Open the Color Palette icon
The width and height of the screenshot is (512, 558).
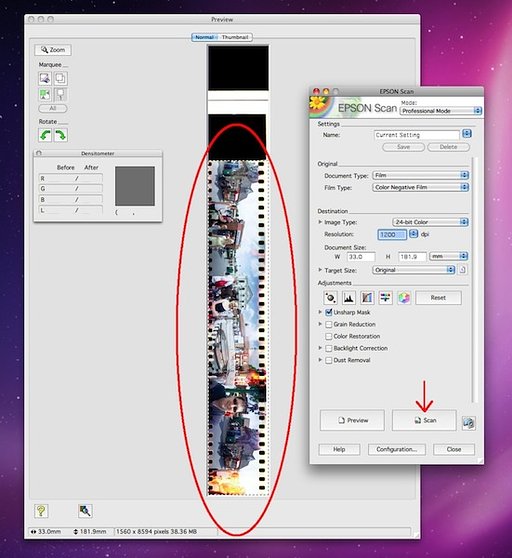pyautogui.click(x=404, y=298)
